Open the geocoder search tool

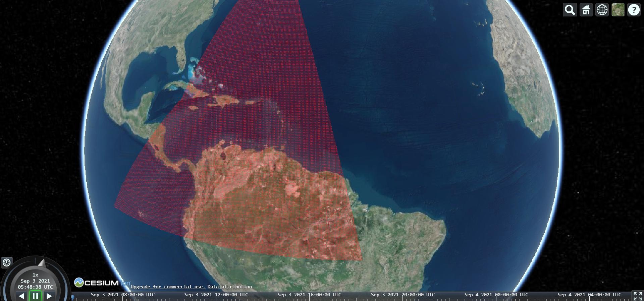tap(570, 10)
